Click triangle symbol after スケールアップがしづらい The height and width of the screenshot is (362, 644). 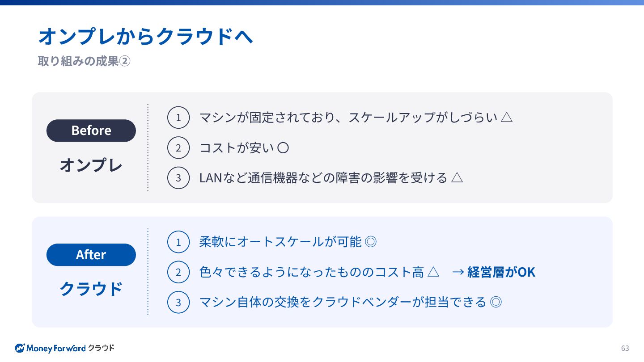tap(507, 118)
